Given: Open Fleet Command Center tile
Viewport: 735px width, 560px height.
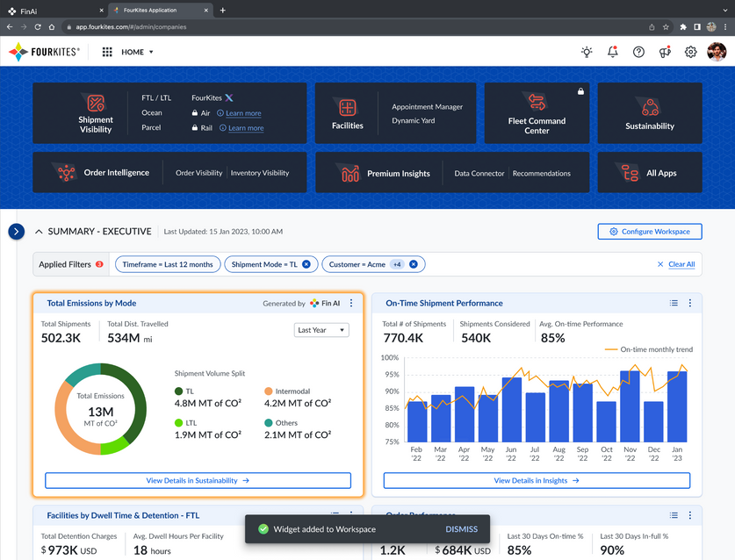Looking at the screenshot, I should [x=537, y=113].
